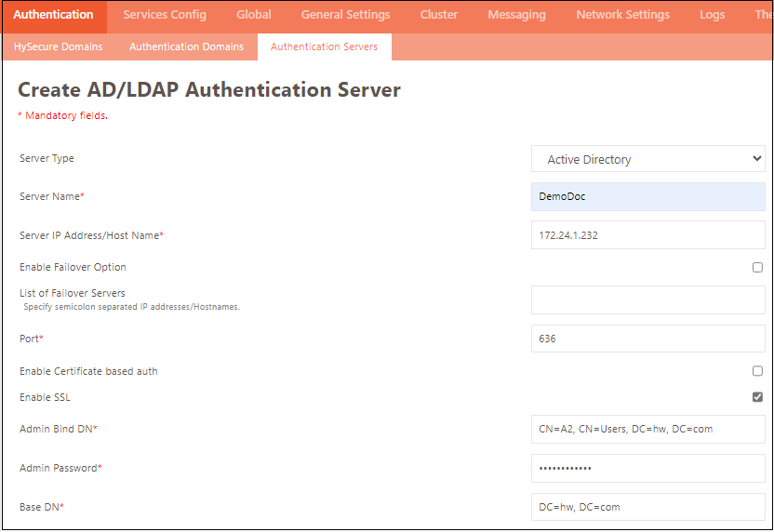This screenshot has height=532, width=774.
Task: Open the Global tab
Action: (254, 15)
